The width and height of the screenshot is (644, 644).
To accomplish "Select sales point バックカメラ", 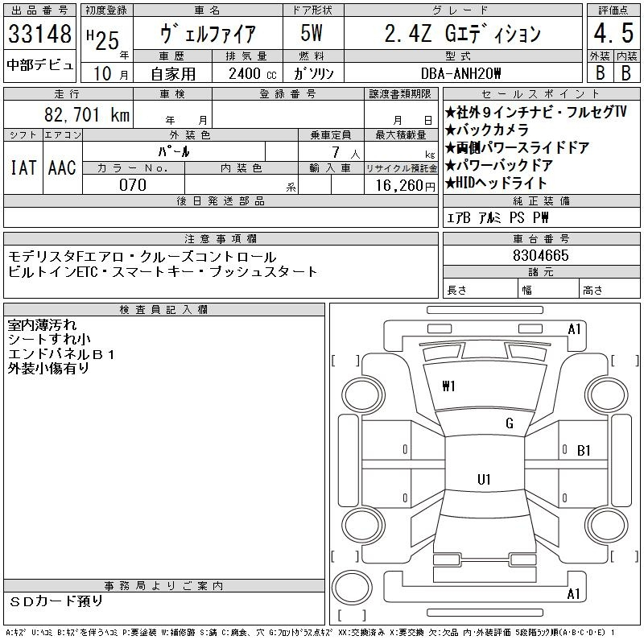I will click(487, 130).
